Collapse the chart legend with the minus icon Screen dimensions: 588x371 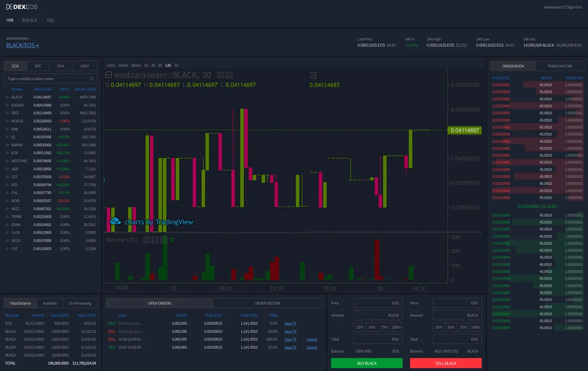pyautogui.click(x=109, y=75)
